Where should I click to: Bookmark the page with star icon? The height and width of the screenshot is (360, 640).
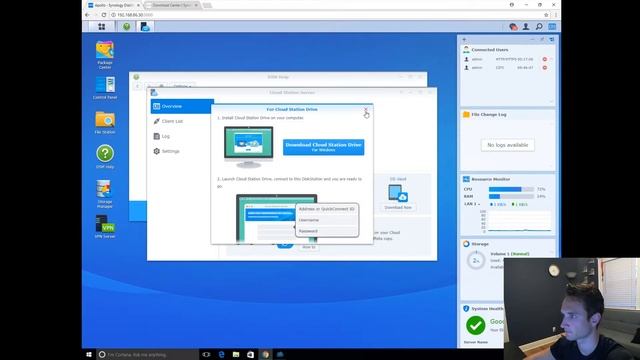click(x=546, y=15)
